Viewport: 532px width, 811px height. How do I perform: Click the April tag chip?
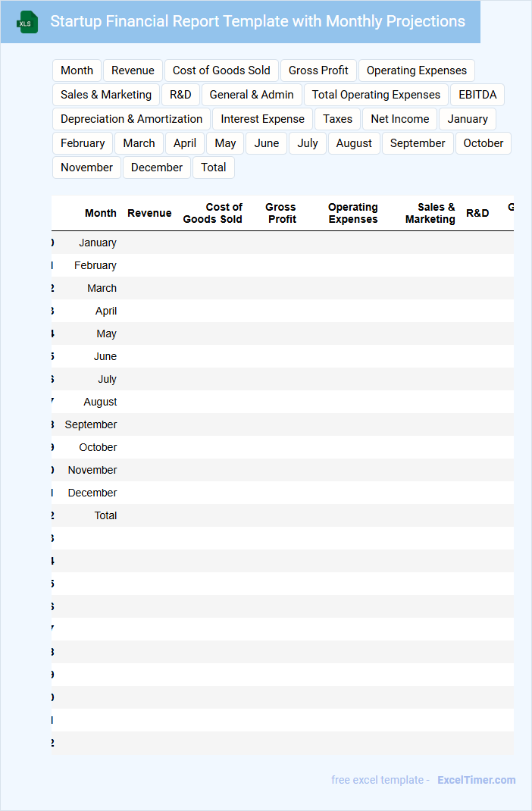click(x=185, y=143)
